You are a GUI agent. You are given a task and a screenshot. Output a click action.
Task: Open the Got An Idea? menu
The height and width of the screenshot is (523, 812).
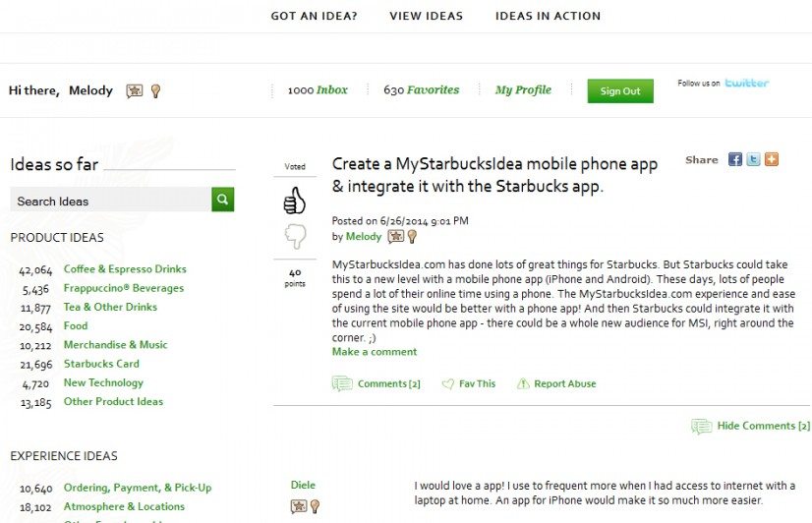click(x=314, y=16)
